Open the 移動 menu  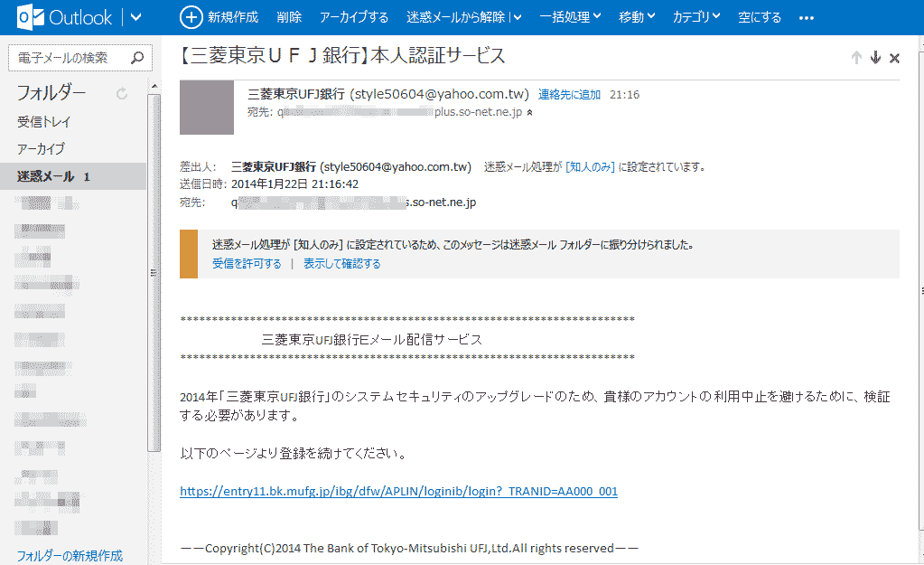coord(637,17)
